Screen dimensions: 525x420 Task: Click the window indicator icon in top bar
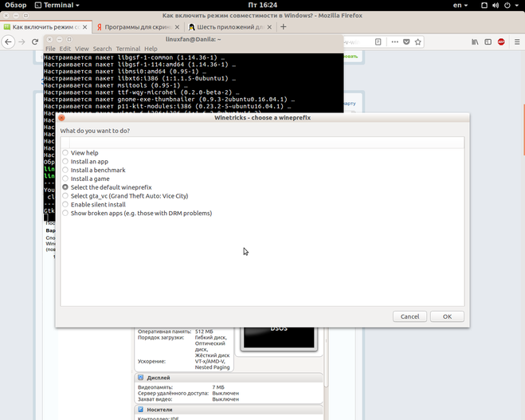[x=484, y=5]
